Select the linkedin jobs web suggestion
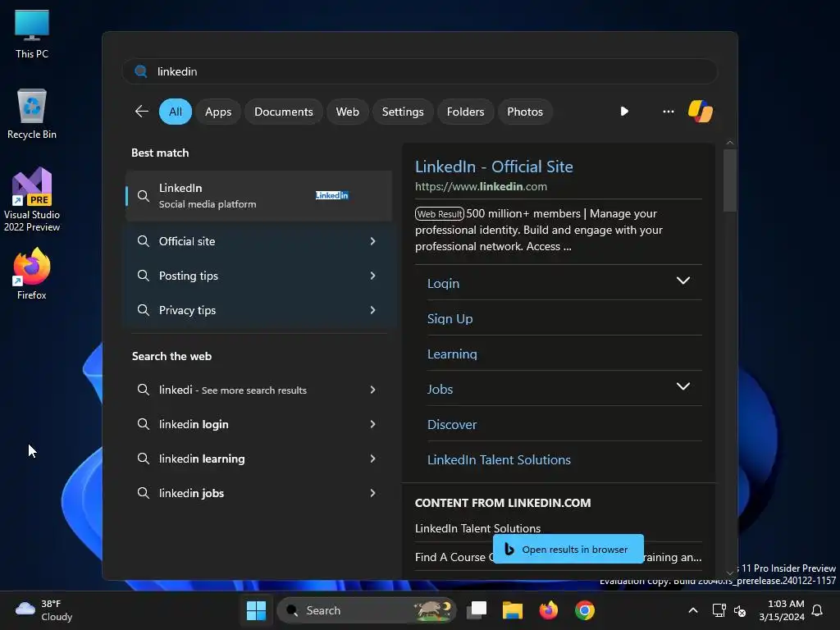This screenshot has width=840, height=630. coord(258,493)
